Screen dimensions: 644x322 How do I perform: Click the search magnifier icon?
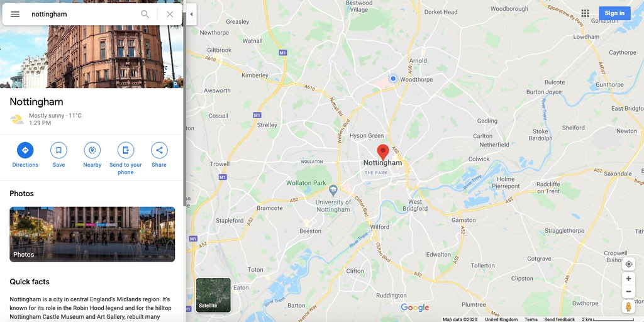click(145, 14)
